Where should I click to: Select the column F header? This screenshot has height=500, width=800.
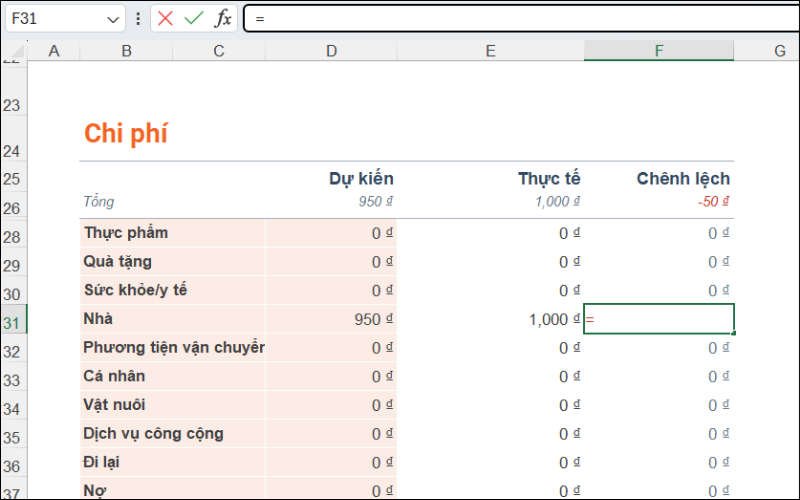coord(658,50)
